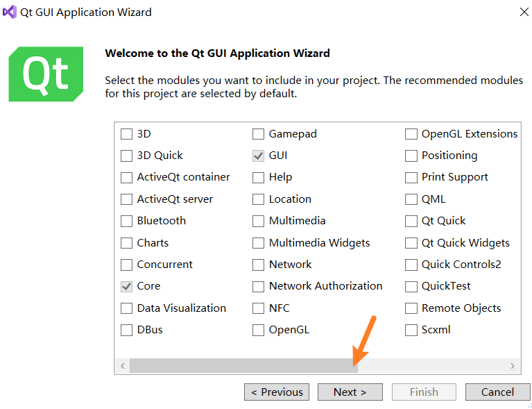Go to the Next wizard page

tap(350, 392)
